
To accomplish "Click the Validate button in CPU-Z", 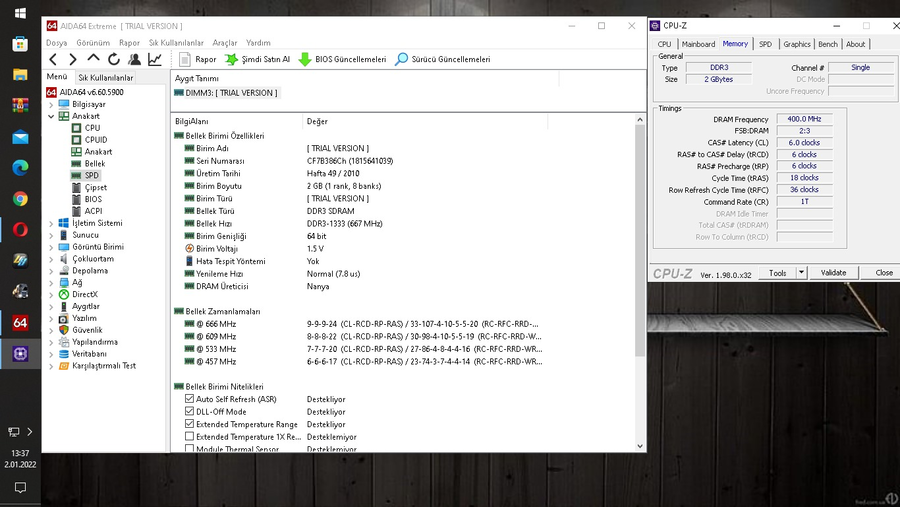I will pos(833,273).
